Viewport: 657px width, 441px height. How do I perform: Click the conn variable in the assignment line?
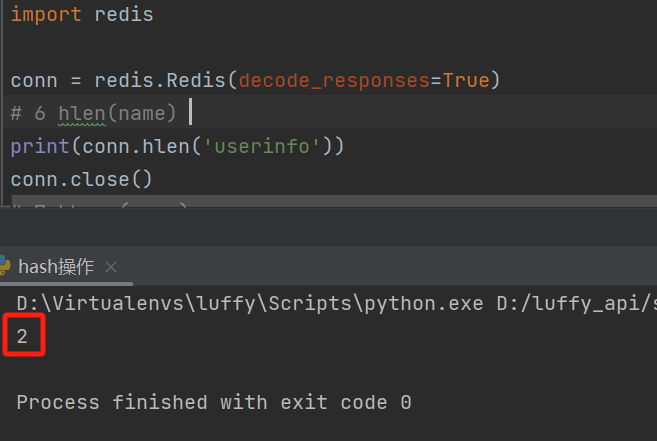[34, 80]
